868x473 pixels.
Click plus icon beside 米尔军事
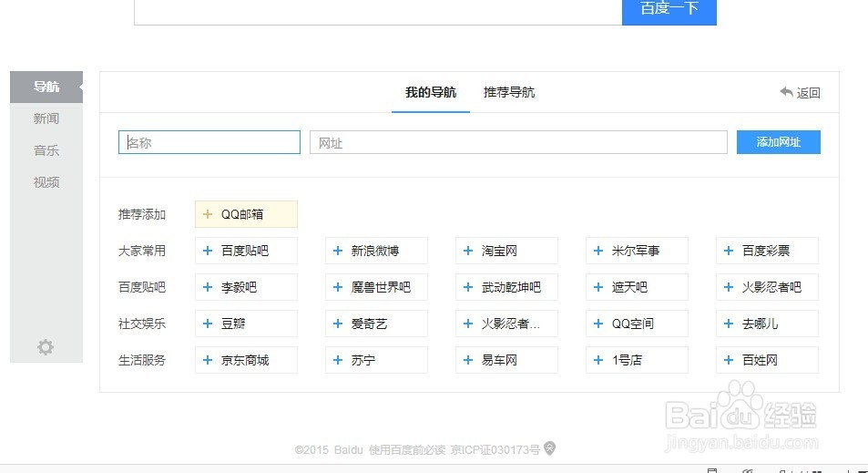coord(598,251)
